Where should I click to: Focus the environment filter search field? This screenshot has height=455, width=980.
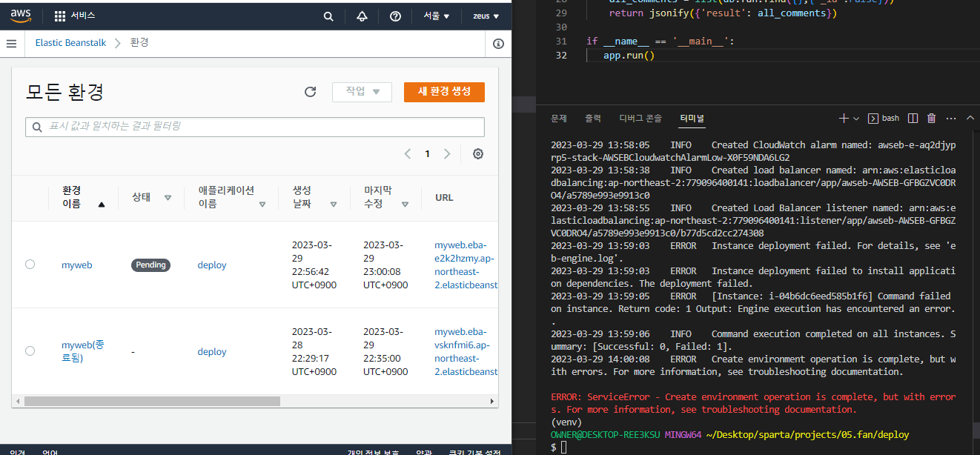point(255,127)
